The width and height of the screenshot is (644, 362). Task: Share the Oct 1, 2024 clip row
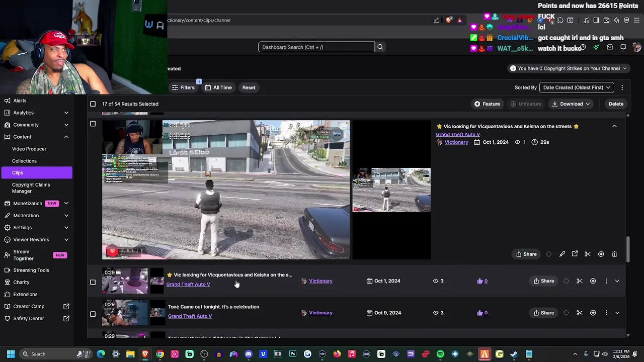coord(543,281)
